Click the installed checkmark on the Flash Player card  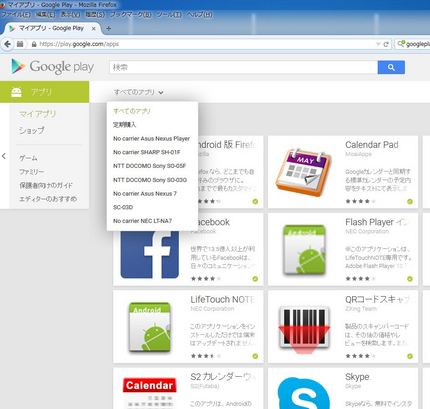(410, 279)
